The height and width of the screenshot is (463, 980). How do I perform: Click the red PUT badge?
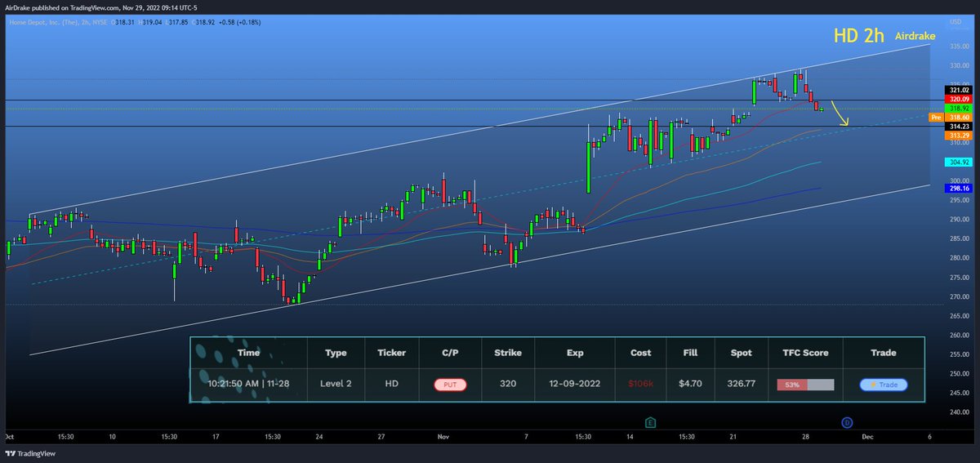pos(450,384)
